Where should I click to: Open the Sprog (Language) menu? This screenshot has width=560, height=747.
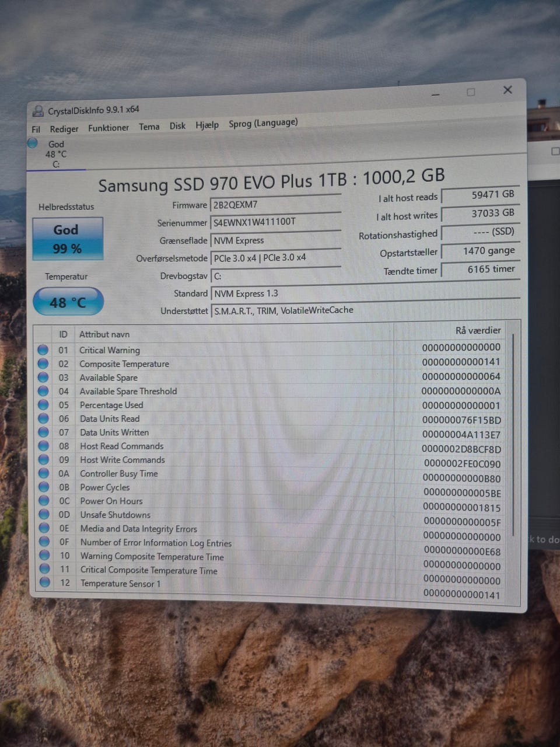(263, 123)
